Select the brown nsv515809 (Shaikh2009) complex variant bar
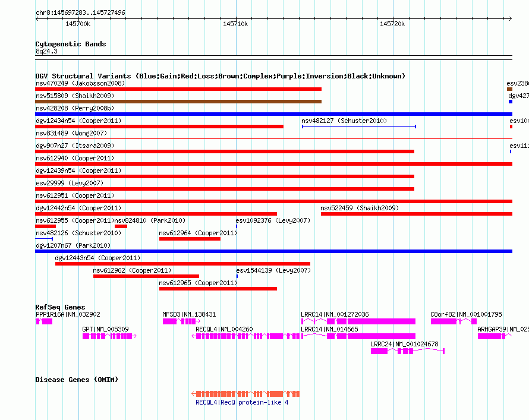This screenshot has height=420, width=529. point(178,102)
